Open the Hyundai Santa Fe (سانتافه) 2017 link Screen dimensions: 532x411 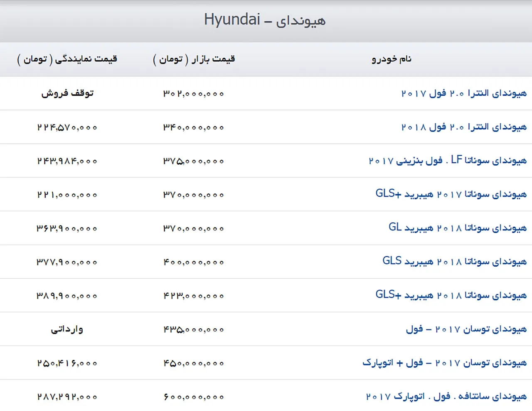(446, 396)
